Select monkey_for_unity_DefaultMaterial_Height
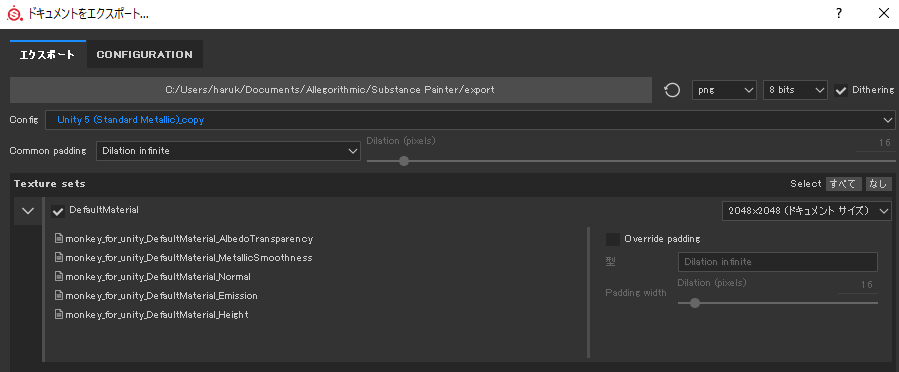Screen dimensions: 899x372 (x=157, y=315)
